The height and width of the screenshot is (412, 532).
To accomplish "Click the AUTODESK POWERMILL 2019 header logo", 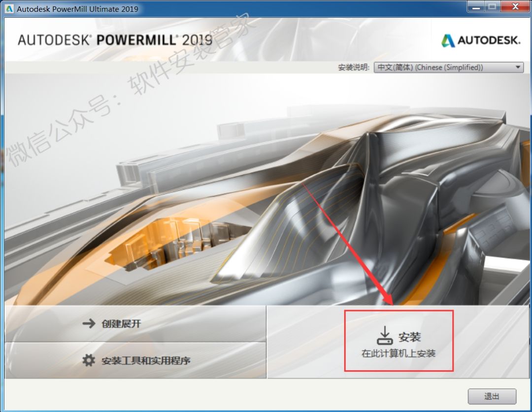I will [115, 40].
